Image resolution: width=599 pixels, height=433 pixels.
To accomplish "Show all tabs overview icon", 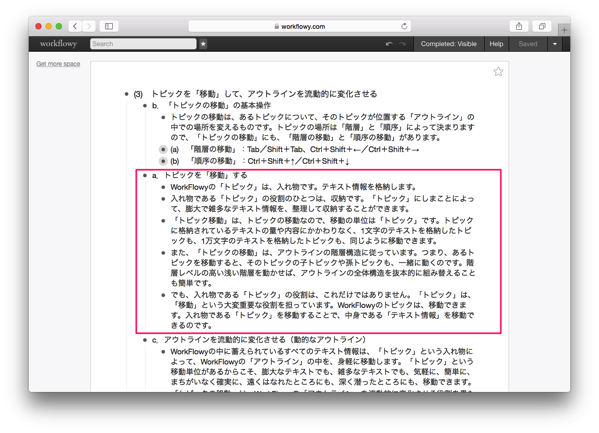I will click(x=542, y=26).
